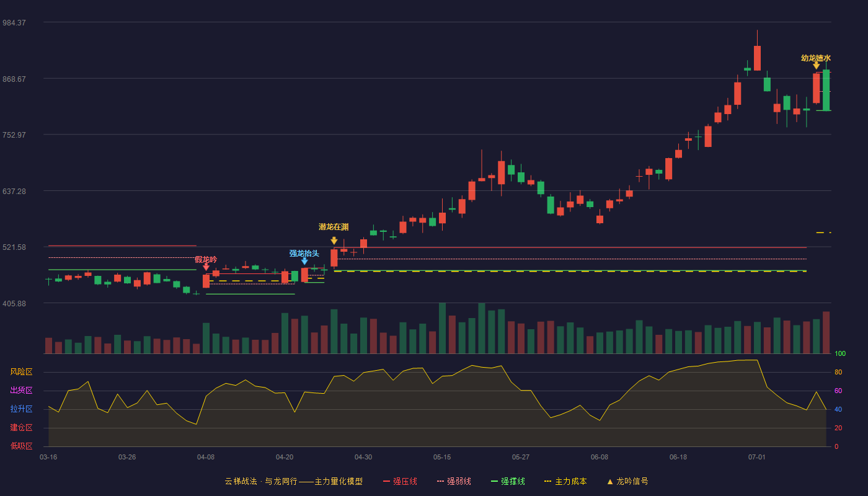Click the 03-16 date axis label
This screenshot has height=496, width=868.
coord(48,457)
